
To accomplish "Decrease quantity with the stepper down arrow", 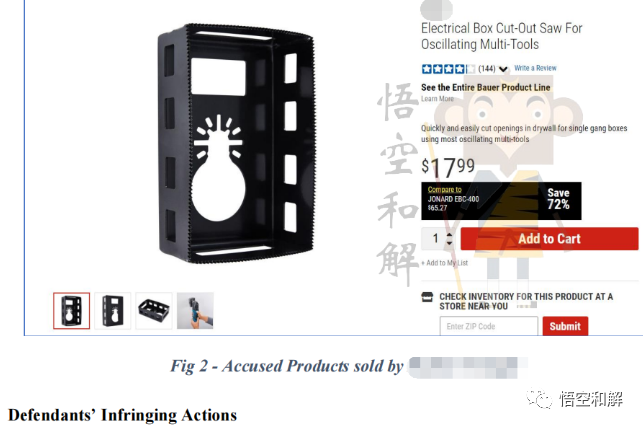I will pyautogui.click(x=449, y=243).
